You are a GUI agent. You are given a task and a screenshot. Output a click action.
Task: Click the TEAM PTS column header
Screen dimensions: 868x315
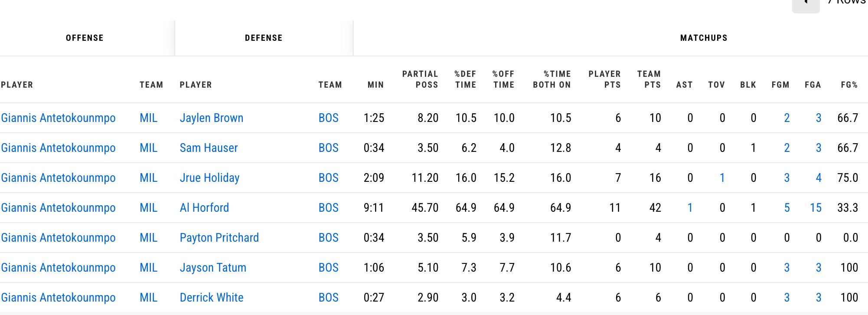[649, 79]
